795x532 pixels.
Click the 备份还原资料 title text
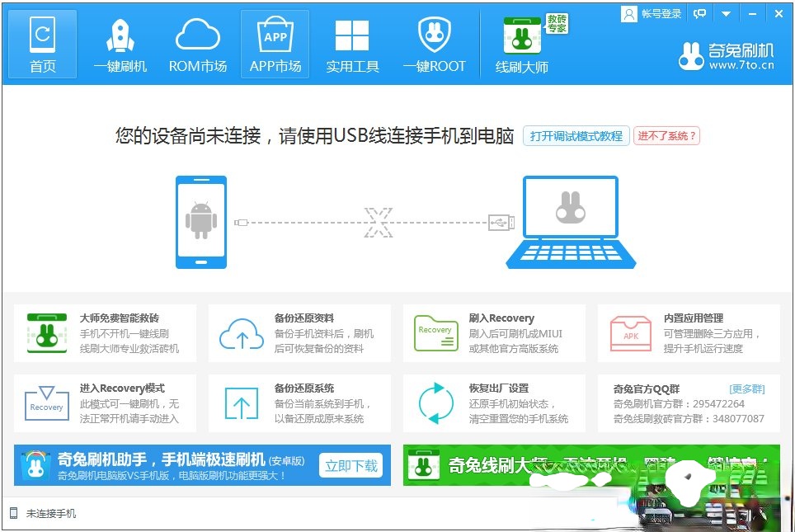click(x=304, y=318)
